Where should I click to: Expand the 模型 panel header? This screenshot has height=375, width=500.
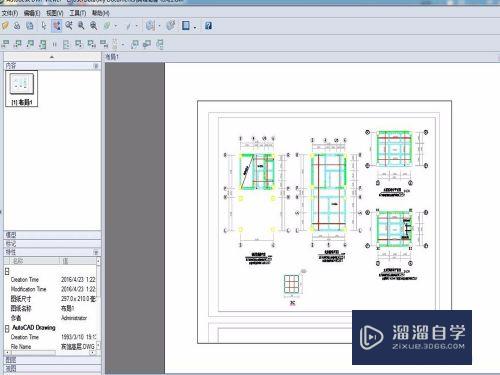[x=52, y=235]
